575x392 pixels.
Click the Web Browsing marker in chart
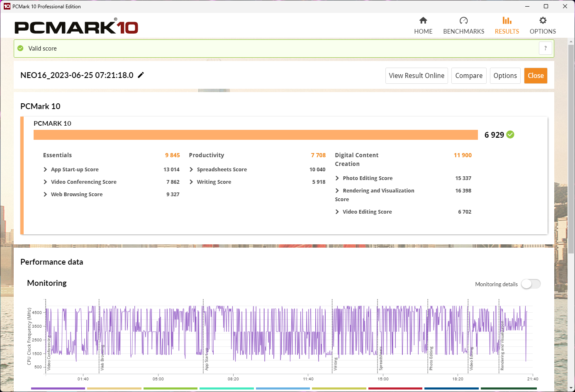coord(102,358)
